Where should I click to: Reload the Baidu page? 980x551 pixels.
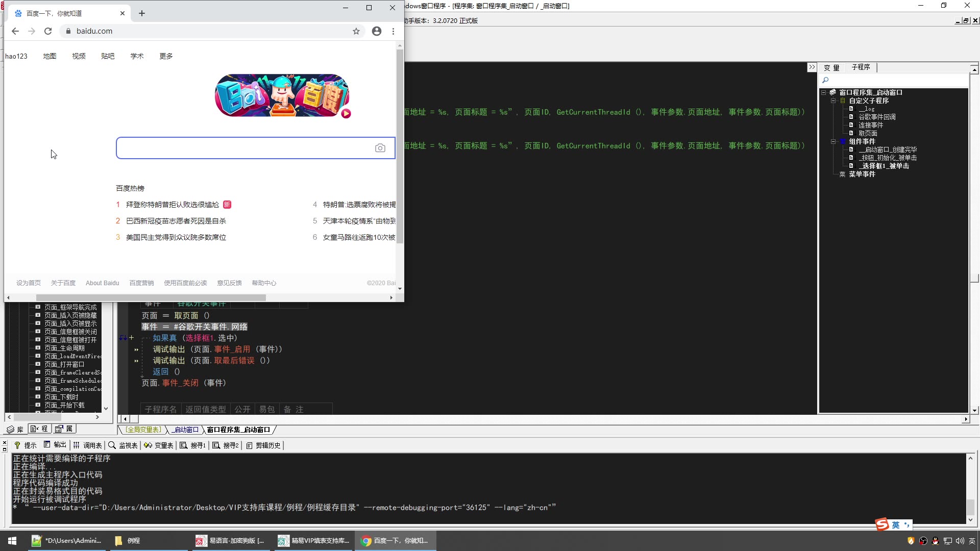pos(48,31)
